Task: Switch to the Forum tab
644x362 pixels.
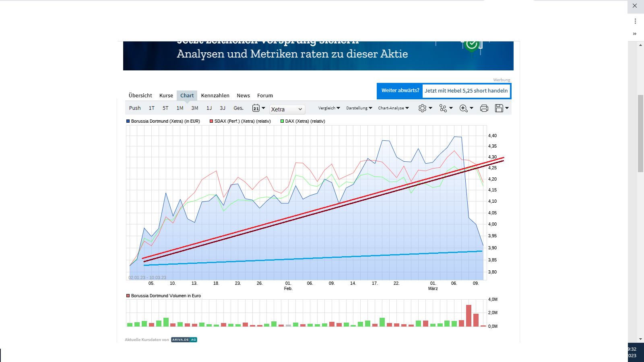Action: pos(265,96)
